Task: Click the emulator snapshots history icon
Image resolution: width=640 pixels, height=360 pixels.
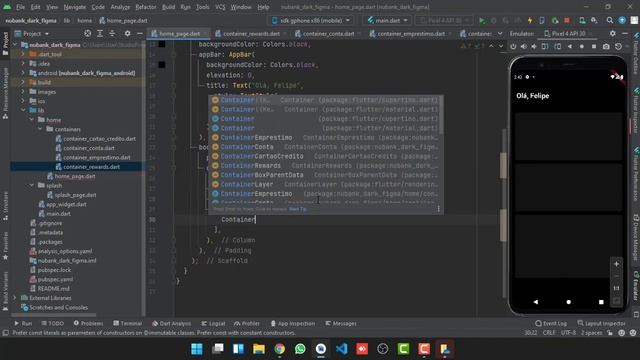Action: 618,47
